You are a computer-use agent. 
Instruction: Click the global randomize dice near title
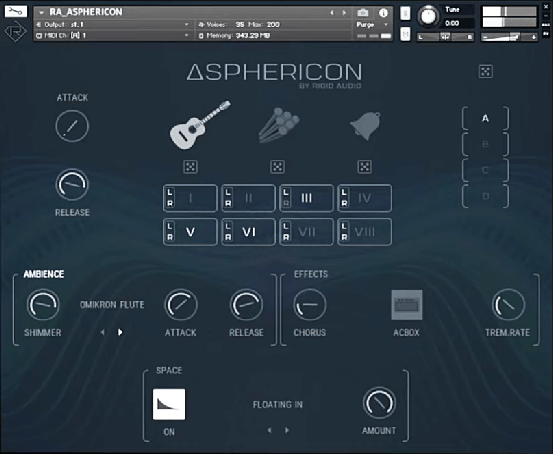tap(486, 72)
